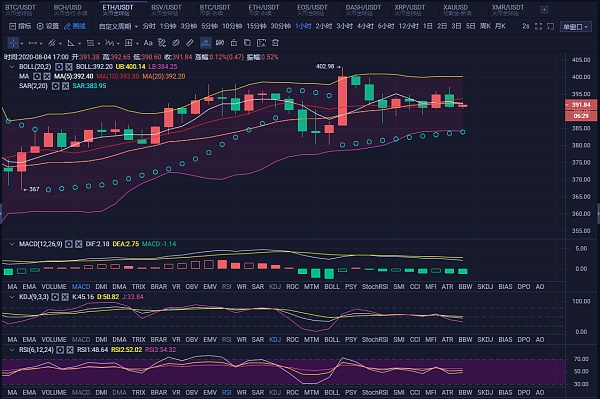Click the 2s refresh interval label
This screenshot has height=399, width=600.
[526, 26]
